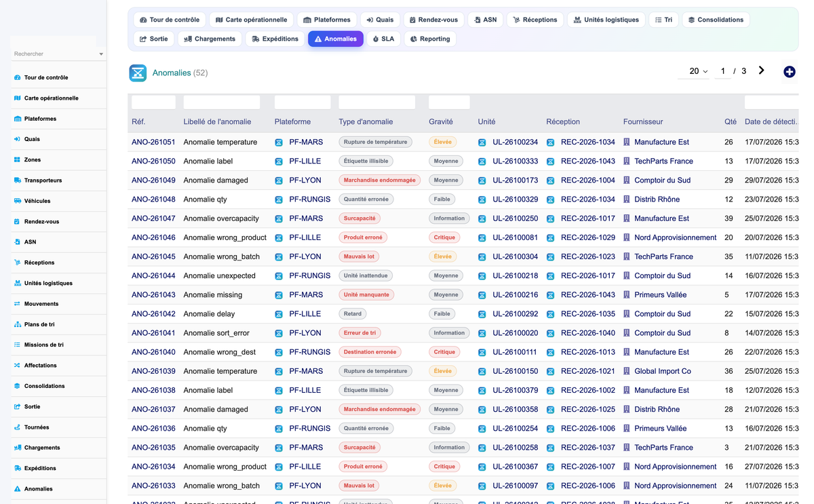Open the Carte opérationnelle top tab

(x=251, y=20)
